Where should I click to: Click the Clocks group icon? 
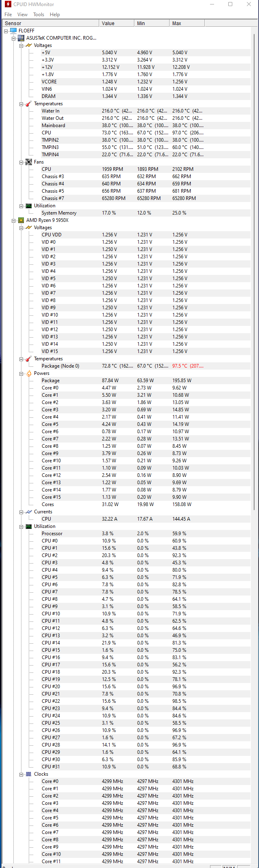(x=29, y=774)
